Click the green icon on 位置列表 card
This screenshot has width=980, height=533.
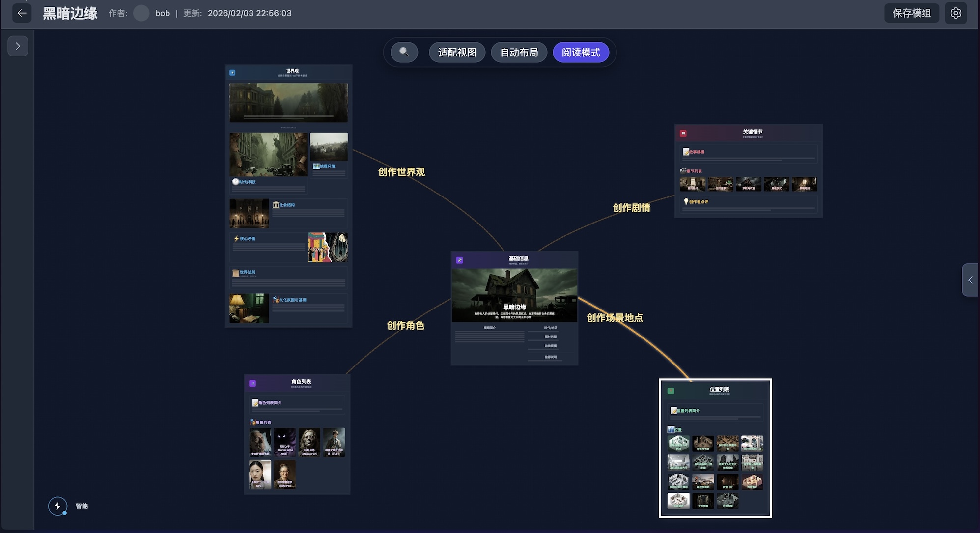click(x=671, y=391)
